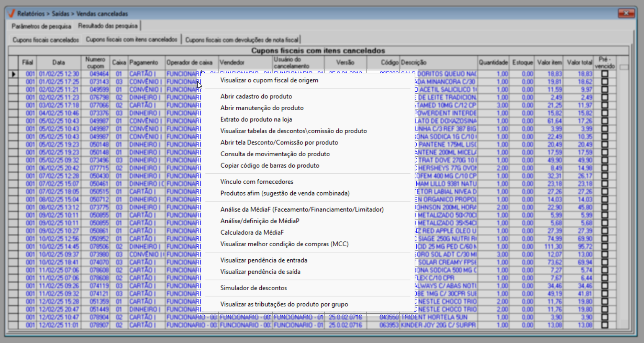Click the current row arrow indicator

(x=13, y=74)
